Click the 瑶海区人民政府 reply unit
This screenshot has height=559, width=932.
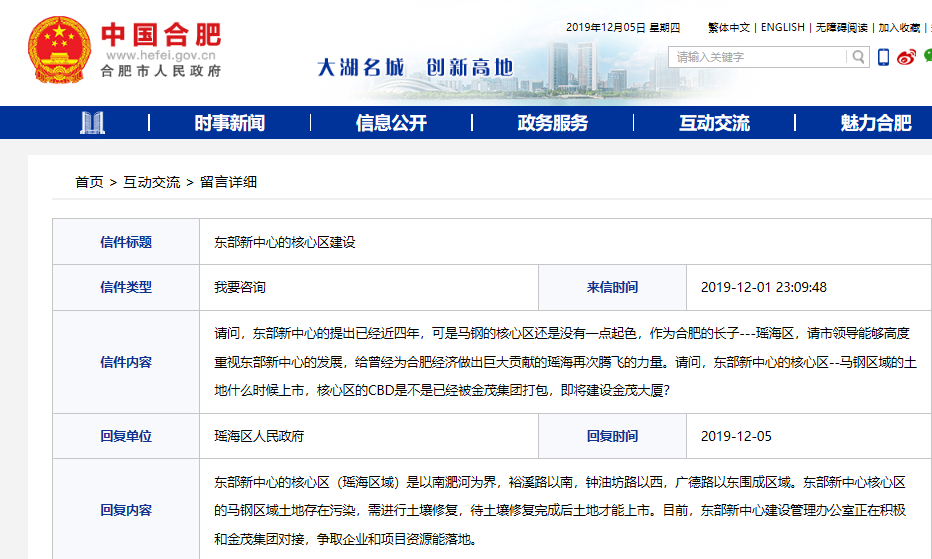pyautogui.click(x=259, y=436)
